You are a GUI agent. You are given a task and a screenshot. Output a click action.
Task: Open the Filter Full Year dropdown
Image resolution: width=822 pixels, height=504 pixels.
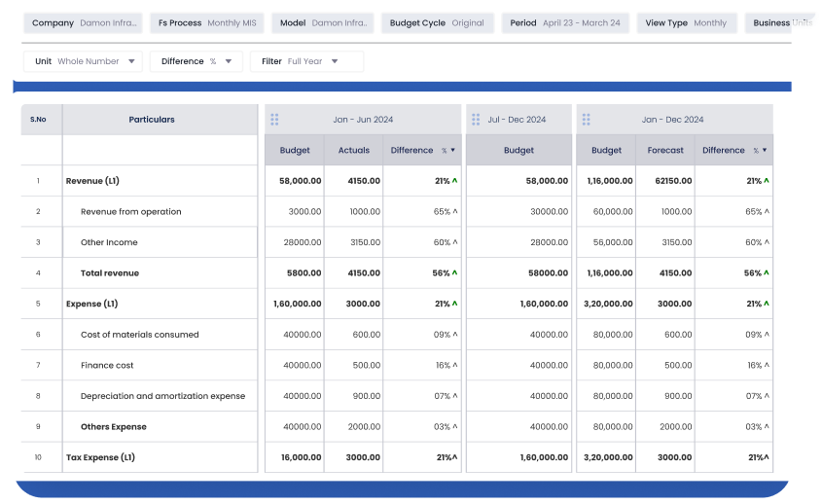tap(306, 61)
